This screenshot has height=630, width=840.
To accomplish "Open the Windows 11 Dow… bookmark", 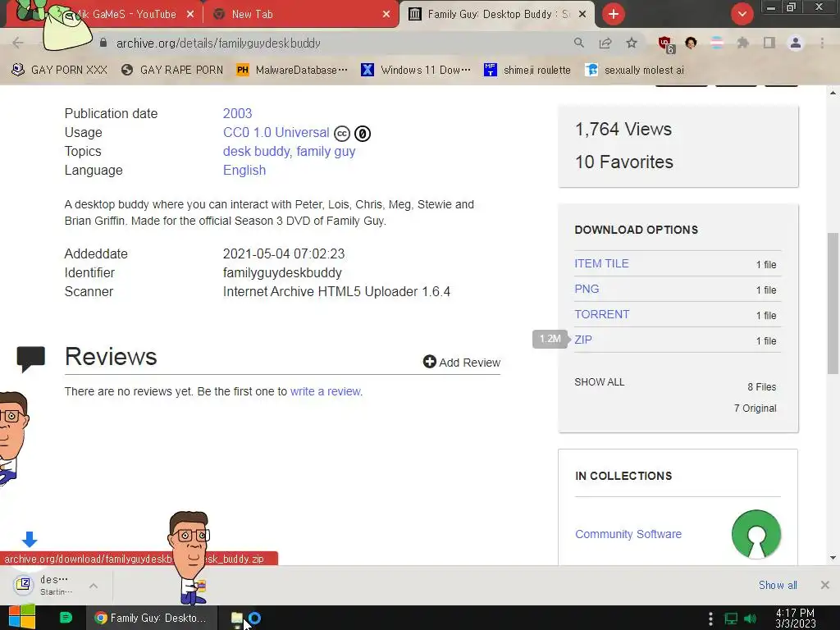I will [x=416, y=71].
